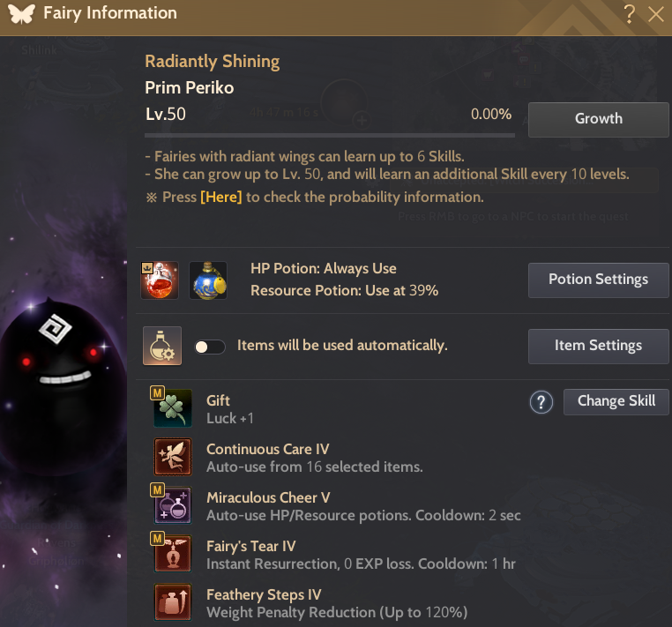Viewport: 672px width, 627px height.
Task: Open the skill help question mark circle
Action: pos(541,402)
